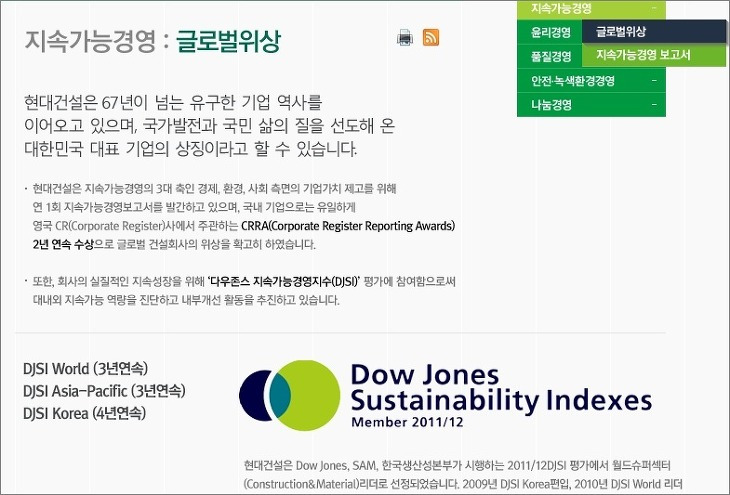
Task: Expand 나눔경영 using its dash indicator
Action: click(654, 104)
